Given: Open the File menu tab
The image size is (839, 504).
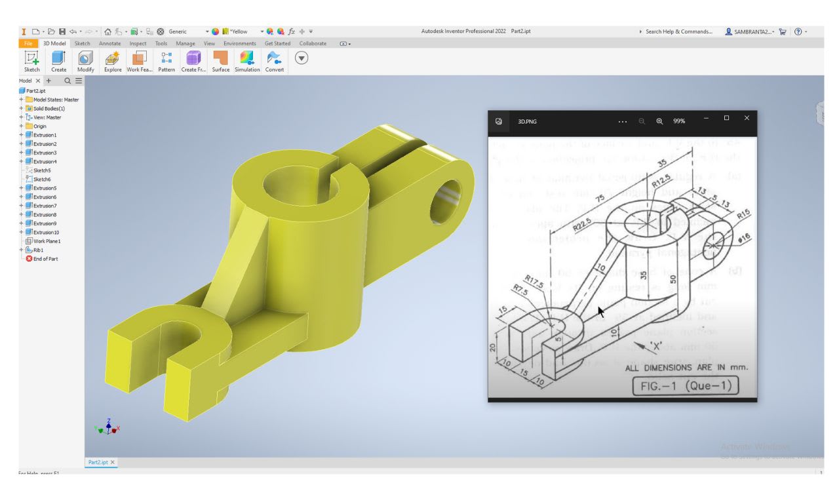Looking at the screenshot, I should pos(28,43).
